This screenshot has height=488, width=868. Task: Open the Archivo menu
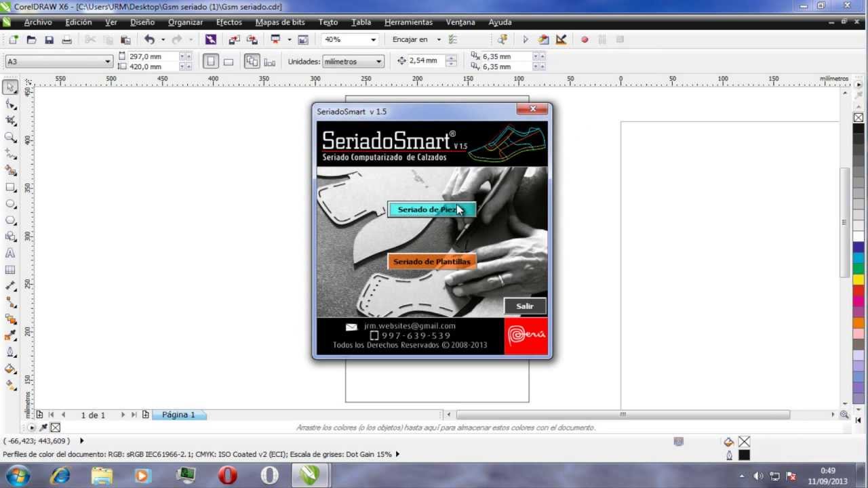(38, 22)
